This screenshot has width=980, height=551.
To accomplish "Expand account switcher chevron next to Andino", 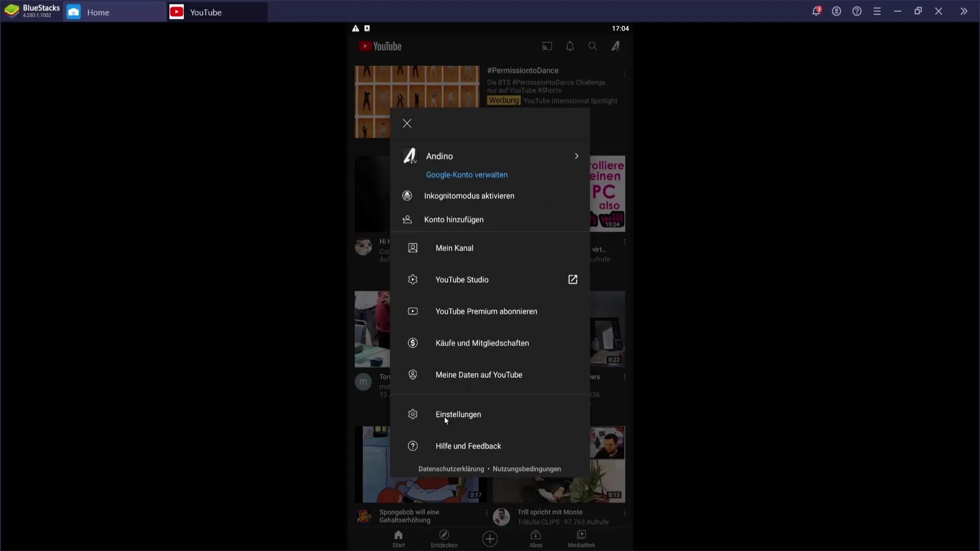I will (576, 156).
